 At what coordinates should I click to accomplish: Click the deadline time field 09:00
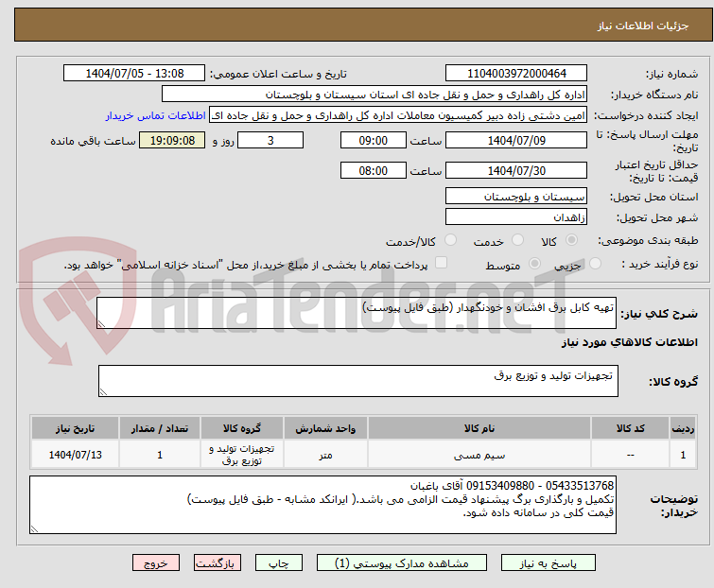tap(373, 140)
